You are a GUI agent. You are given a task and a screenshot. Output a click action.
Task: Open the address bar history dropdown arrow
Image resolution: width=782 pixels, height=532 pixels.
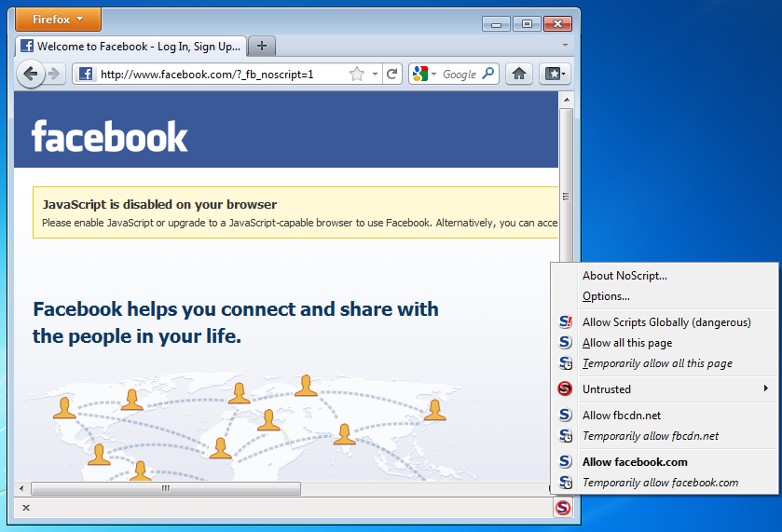[x=375, y=75]
